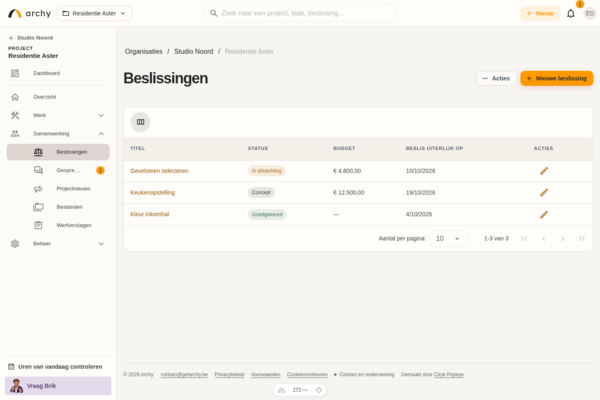Open the Cookievoorkeuren link
This screenshot has width=600, height=400.
pos(307,375)
